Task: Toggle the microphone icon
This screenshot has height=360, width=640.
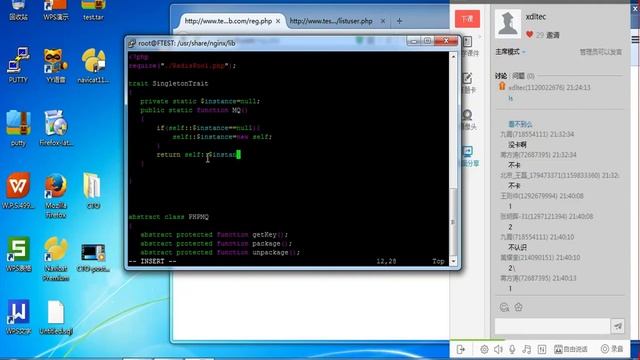Action: click(x=512, y=349)
